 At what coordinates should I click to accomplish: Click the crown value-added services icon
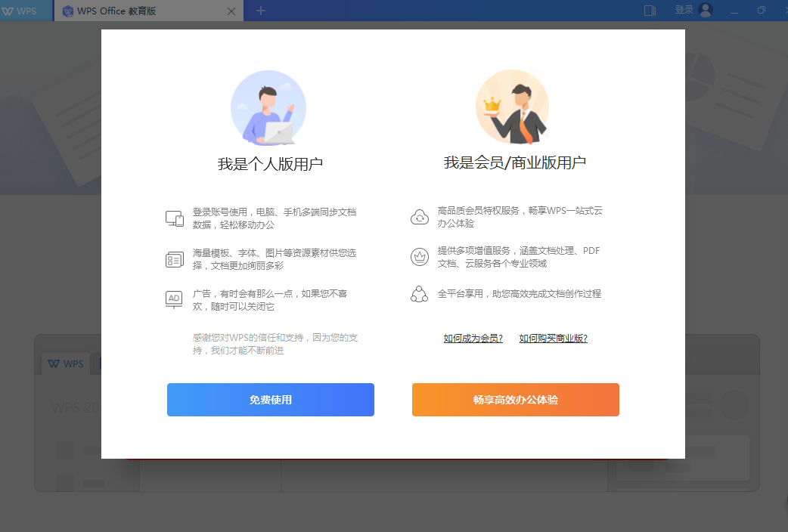pyautogui.click(x=420, y=257)
